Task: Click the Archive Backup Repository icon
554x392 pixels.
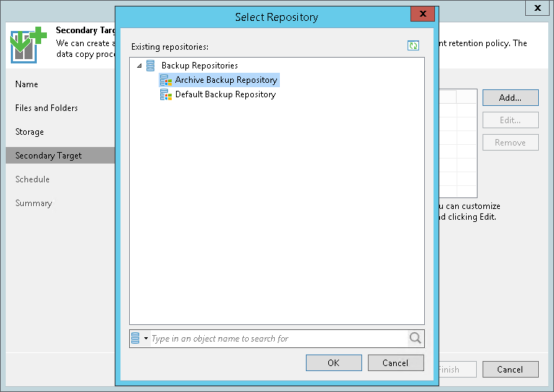Action: pyautogui.click(x=166, y=80)
